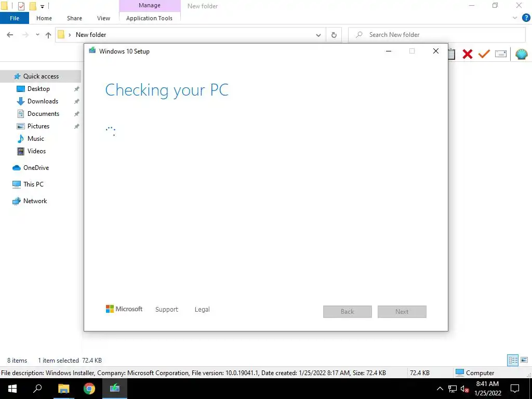Expand address bar history dropdown
Image resolution: width=532 pixels, height=399 pixels.
click(x=318, y=35)
